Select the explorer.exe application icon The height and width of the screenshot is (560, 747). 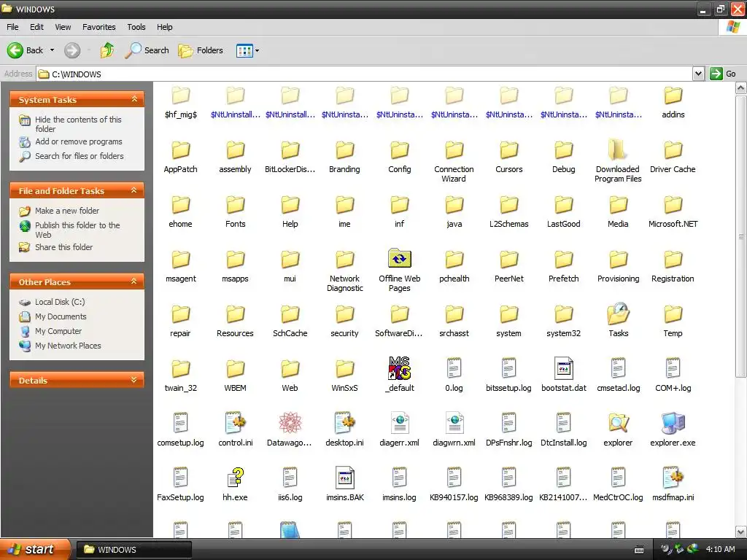[x=673, y=429]
